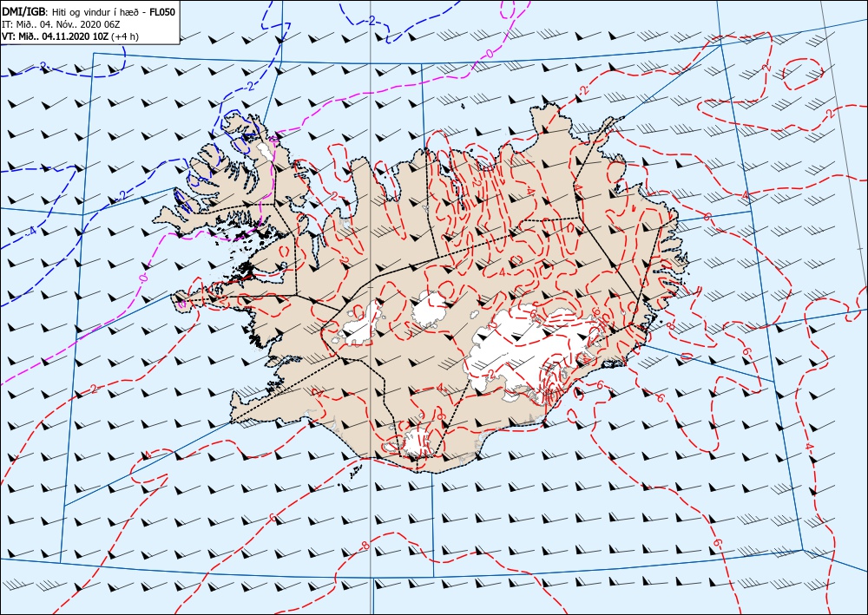Click the (+4 h) forecast offset text
The width and height of the screenshot is (868, 615).
click(125, 36)
